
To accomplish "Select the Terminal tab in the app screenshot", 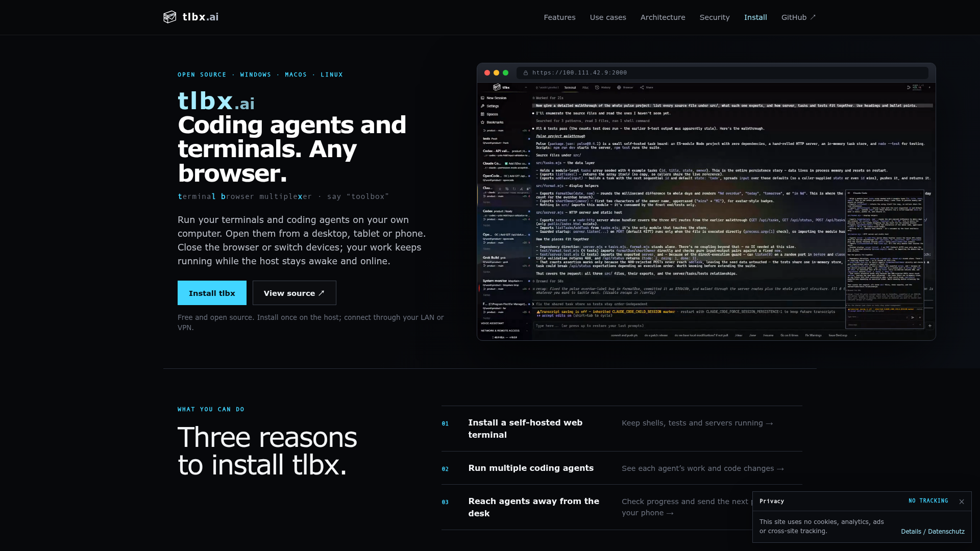I will pos(570,88).
